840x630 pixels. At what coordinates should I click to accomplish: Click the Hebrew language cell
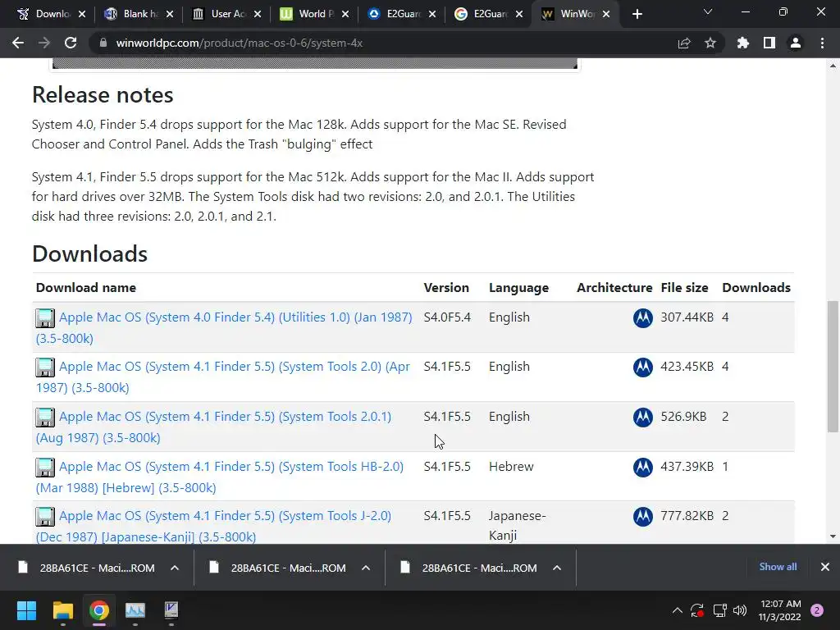(511, 467)
